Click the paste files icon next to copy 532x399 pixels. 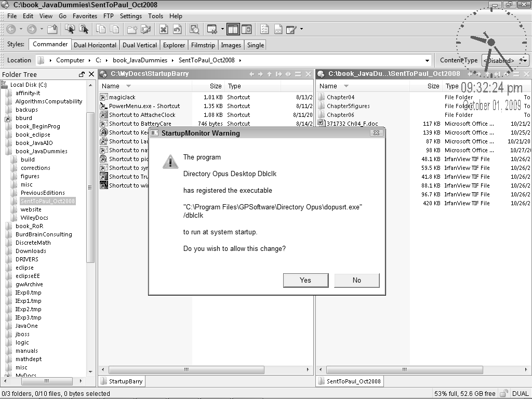point(115,30)
